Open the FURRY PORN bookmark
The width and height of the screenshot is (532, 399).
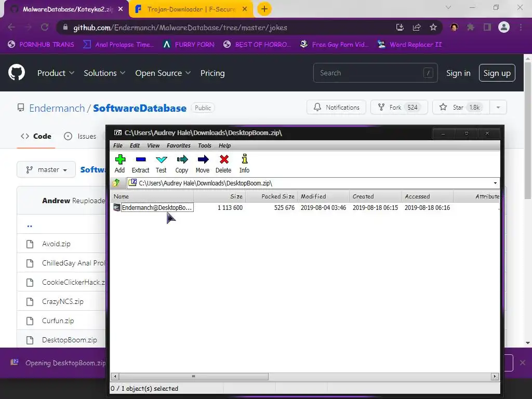click(x=189, y=45)
